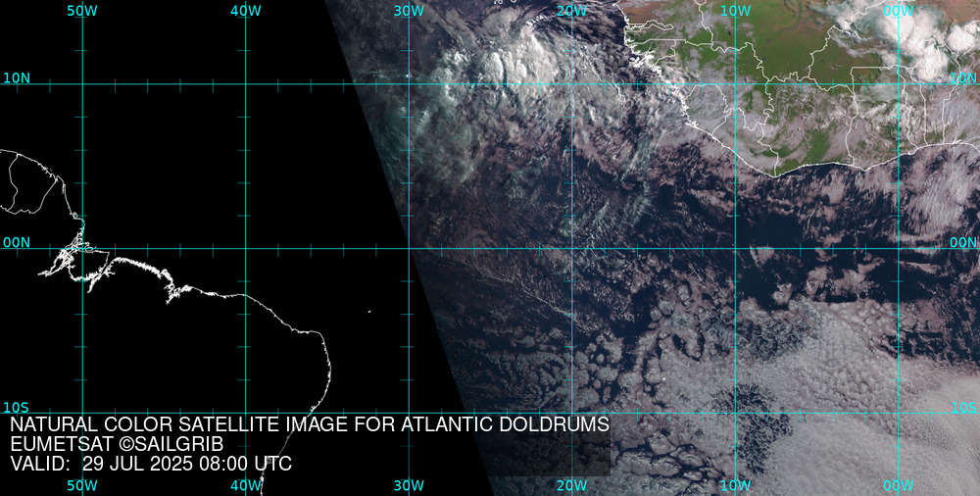Image resolution: width=980 pixels, height=496 pixels.
Task: Click the 10W longitude label over green African land
Action: (735, 11)
